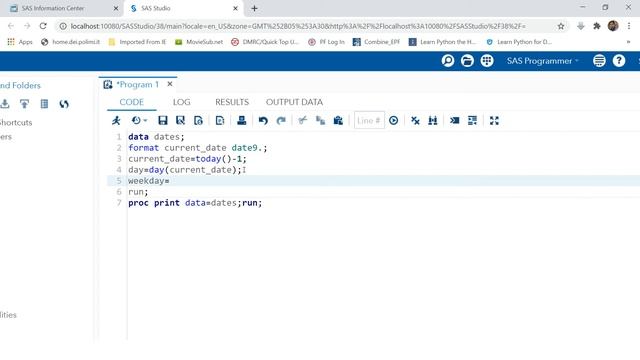Viewport: 640px width, 360px height.
Task: Open Chrome profile avatar
Action: tap(613, 26)
